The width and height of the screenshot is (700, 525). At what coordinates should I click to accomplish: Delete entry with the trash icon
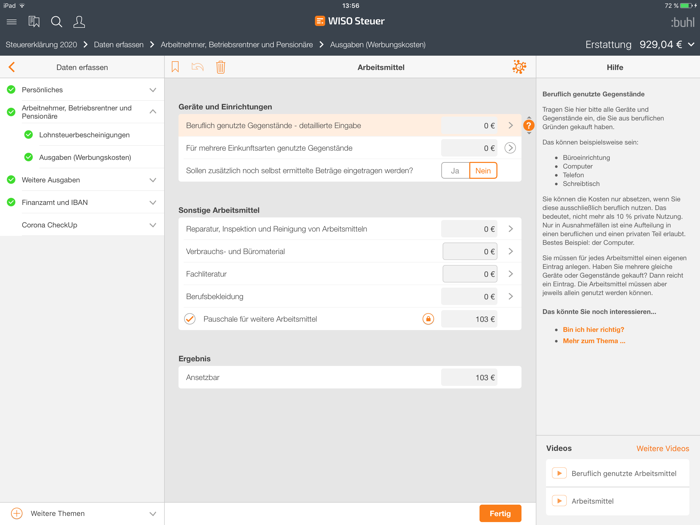221,67
